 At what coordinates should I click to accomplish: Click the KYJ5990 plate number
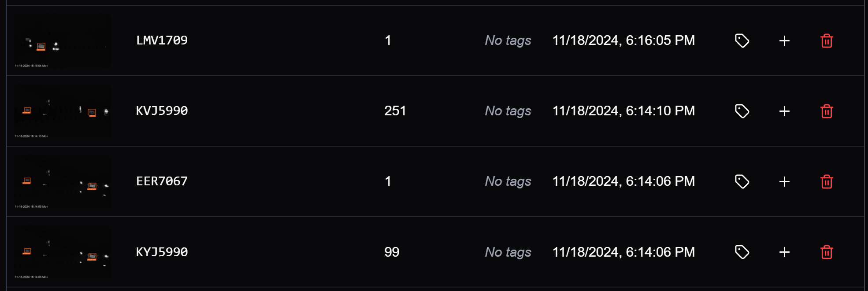(162, 252)
